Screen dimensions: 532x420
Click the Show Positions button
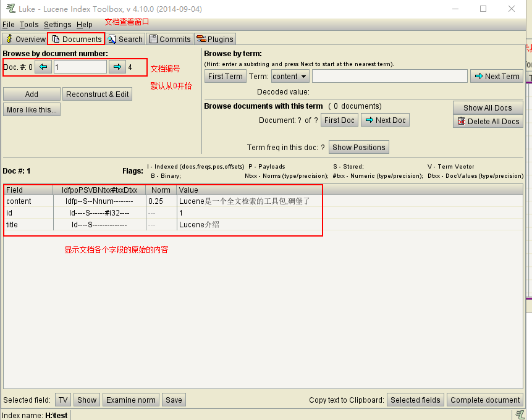pyautogui.click(x=359, y=148)
